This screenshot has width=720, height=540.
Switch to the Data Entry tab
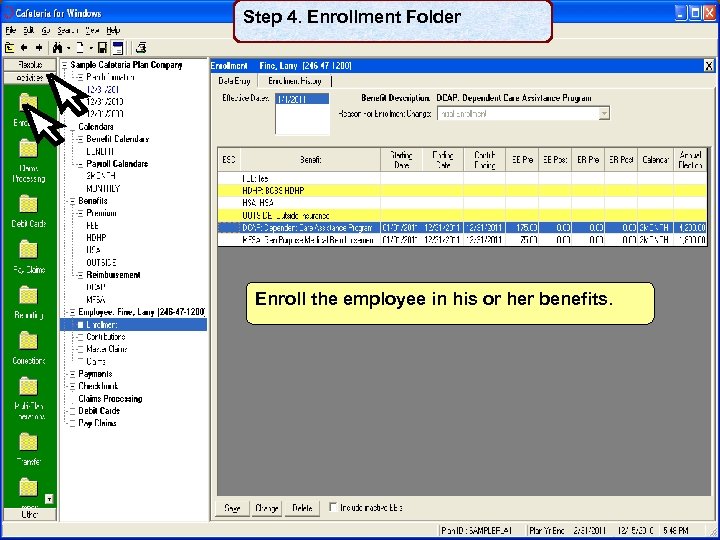pyautogui.click(x=234, y=81)
